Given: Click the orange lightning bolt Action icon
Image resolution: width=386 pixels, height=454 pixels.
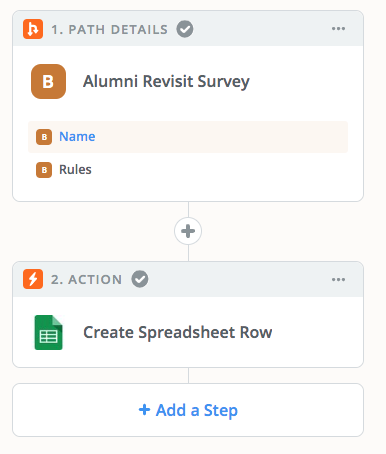Looking at the screenshot, I should click(33, 279).
